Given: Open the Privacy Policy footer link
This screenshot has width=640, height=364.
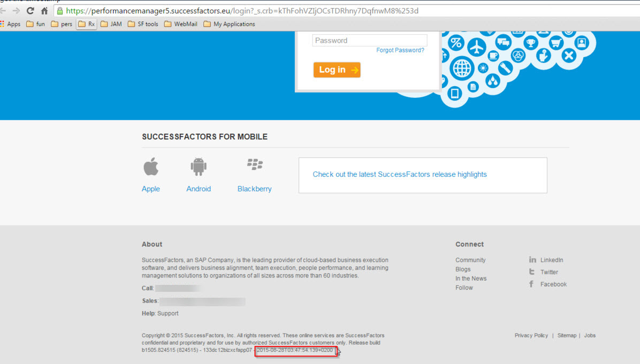Looking at the screenshot, I should (531, 336).
